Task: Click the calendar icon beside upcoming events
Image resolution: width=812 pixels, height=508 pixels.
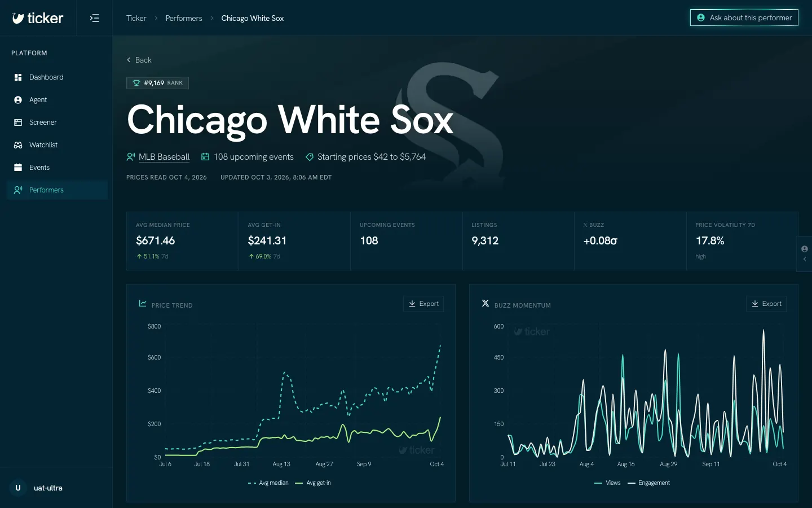Action: coord(206,157)
